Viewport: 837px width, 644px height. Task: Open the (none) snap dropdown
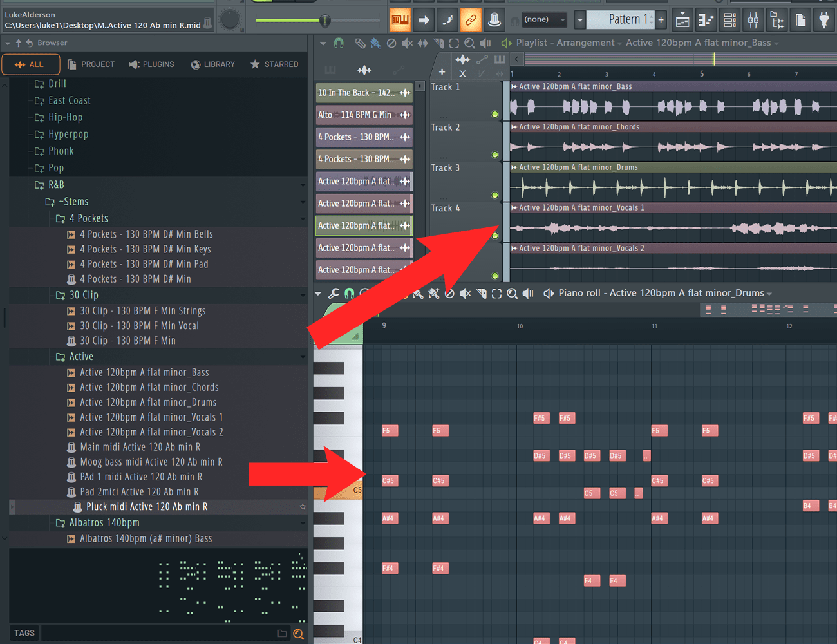click(544, 20)
